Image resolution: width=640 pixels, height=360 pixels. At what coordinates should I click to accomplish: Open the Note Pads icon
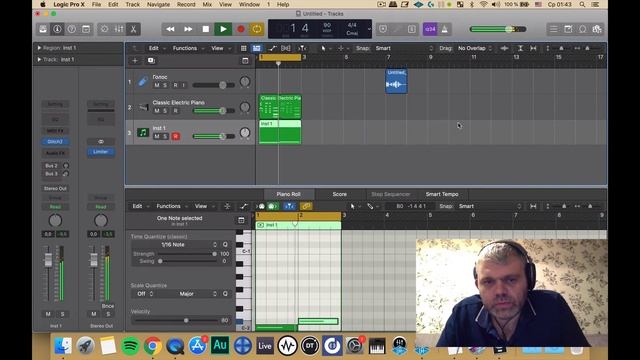pyautogui.click(x=568, y=29)
